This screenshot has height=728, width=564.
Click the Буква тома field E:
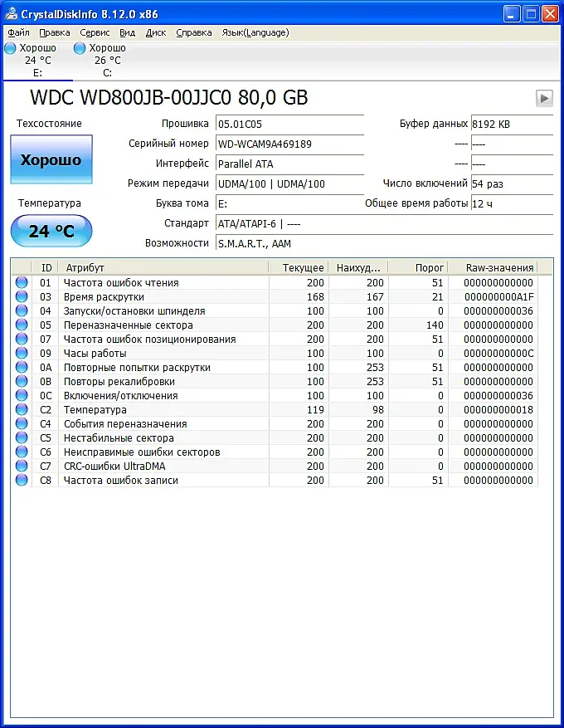pos(290,204)
